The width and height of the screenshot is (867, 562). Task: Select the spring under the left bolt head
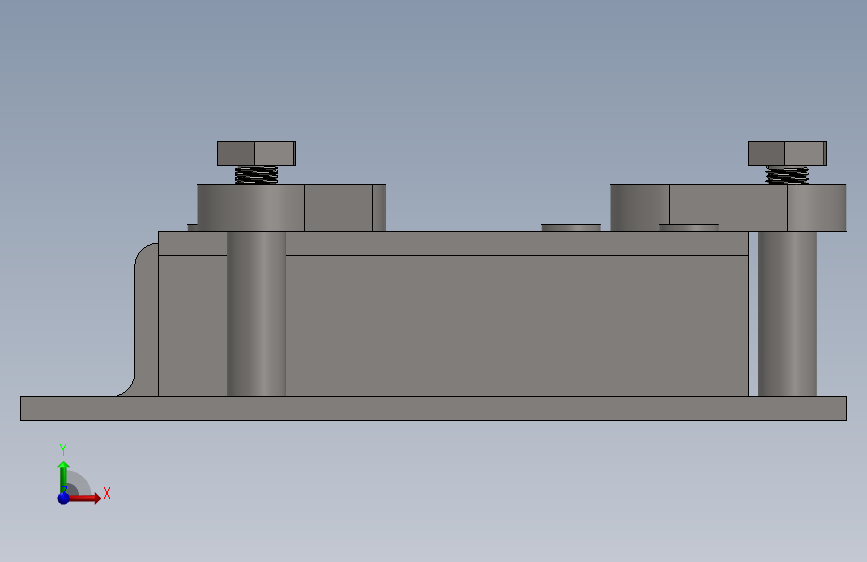pos(257,175)
